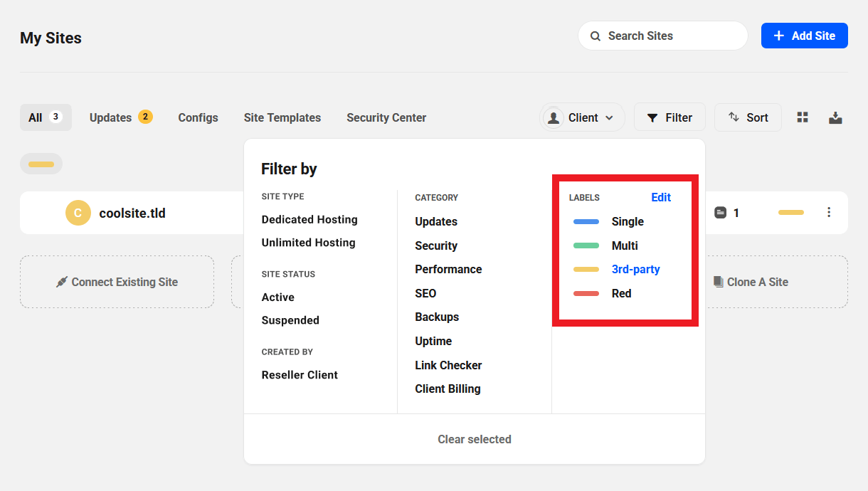The width and height of the screenshot is (868, 491).
Task: Click the Filter button
Action: (x=669, y=117)
